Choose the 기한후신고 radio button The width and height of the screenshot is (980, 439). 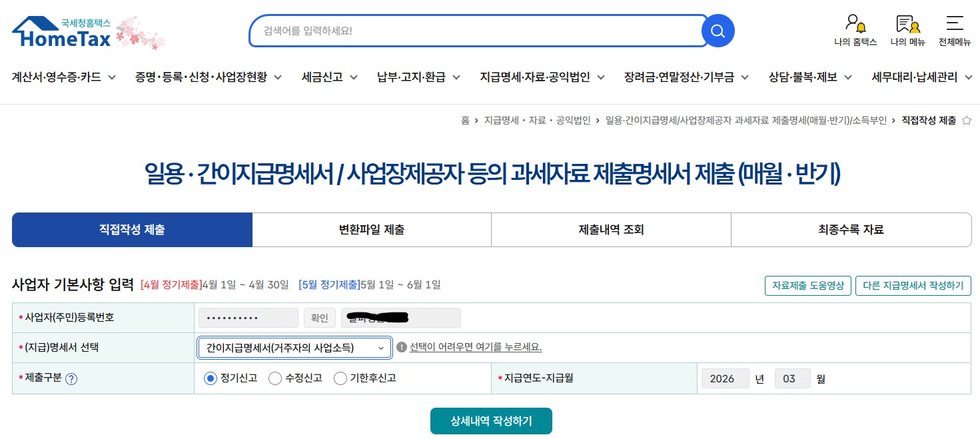coord(340,378)
